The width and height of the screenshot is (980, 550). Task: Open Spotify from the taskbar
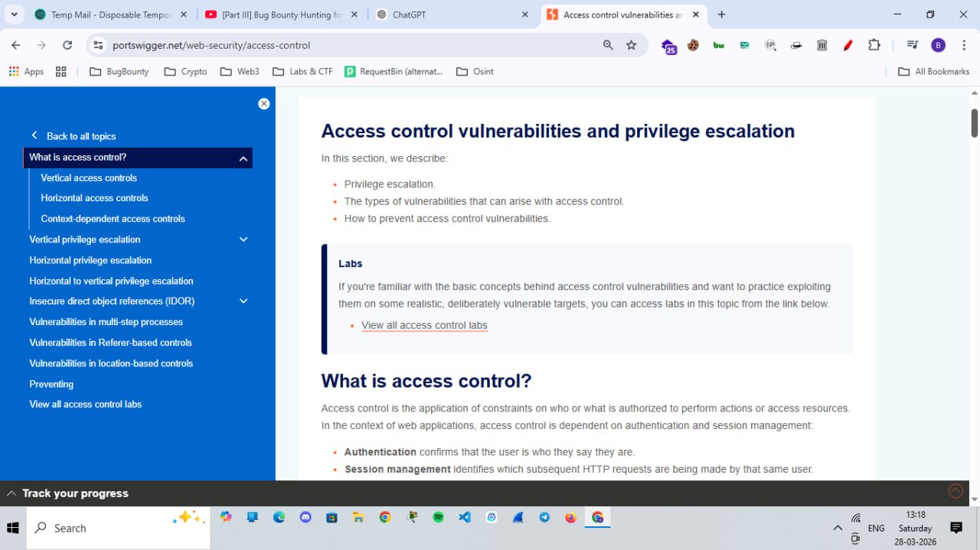[438, 517]
